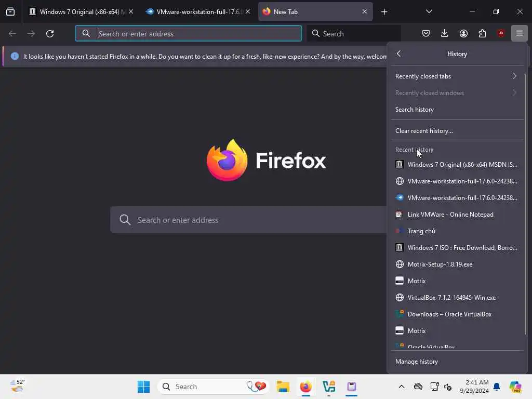Focus the toolbar Search box
The width and height of the screenshot is (532, 399).
(354, 34)
